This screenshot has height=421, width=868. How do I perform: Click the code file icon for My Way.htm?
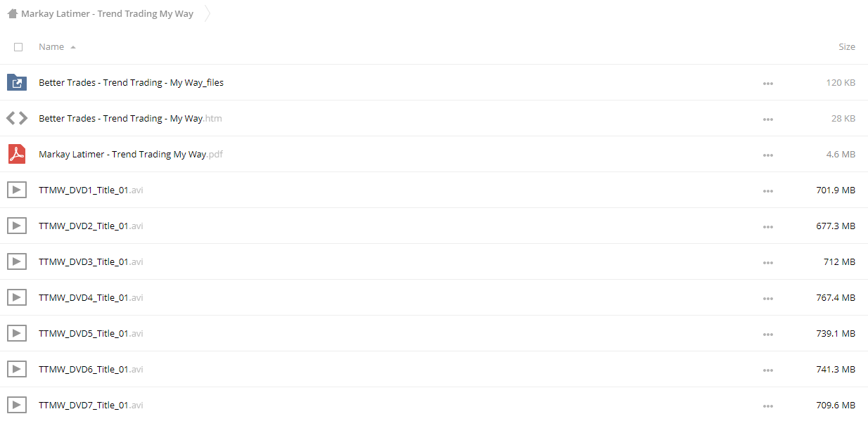click(17, 119)
